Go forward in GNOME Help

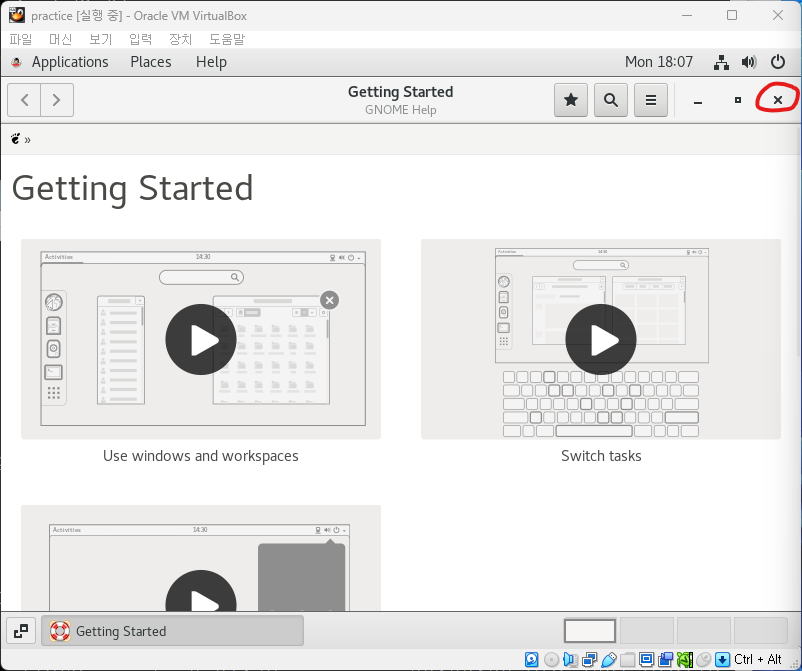click(57, 100)
